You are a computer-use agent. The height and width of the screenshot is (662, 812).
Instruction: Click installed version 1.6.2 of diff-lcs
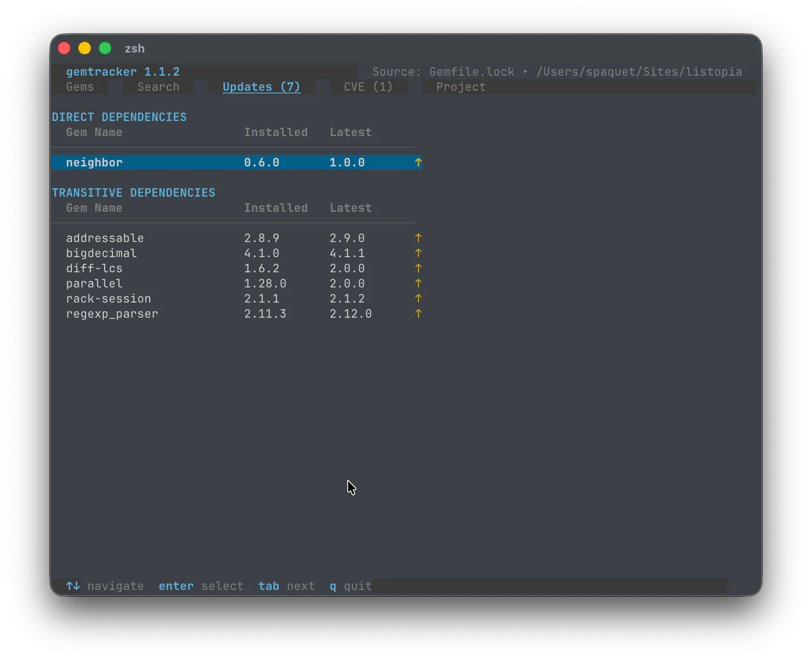coord(262,268)
